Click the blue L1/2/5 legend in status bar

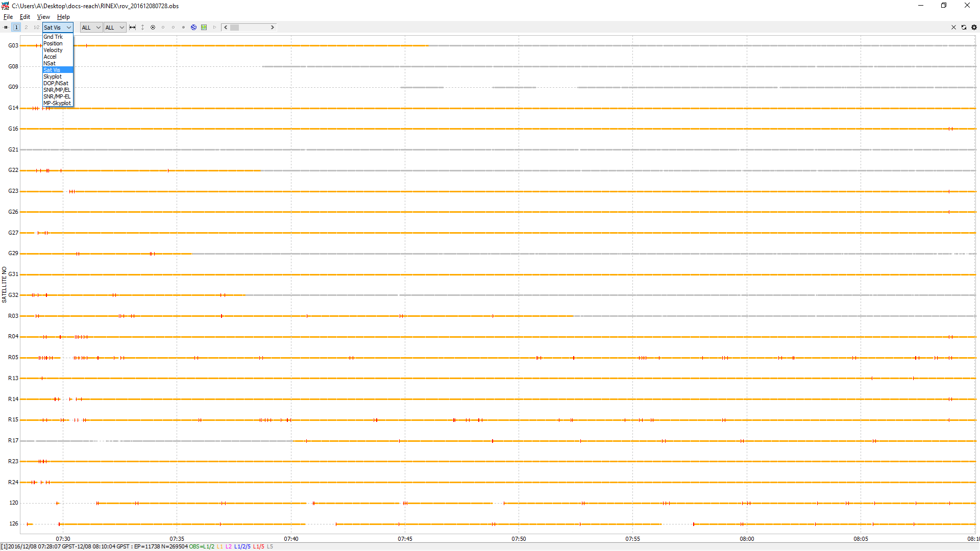tap(242, 546)
